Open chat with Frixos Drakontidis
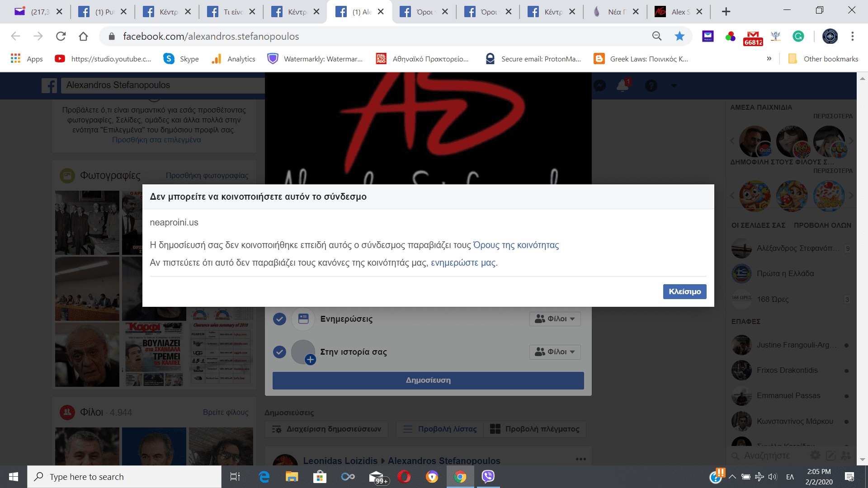 [x=791, y=370]
